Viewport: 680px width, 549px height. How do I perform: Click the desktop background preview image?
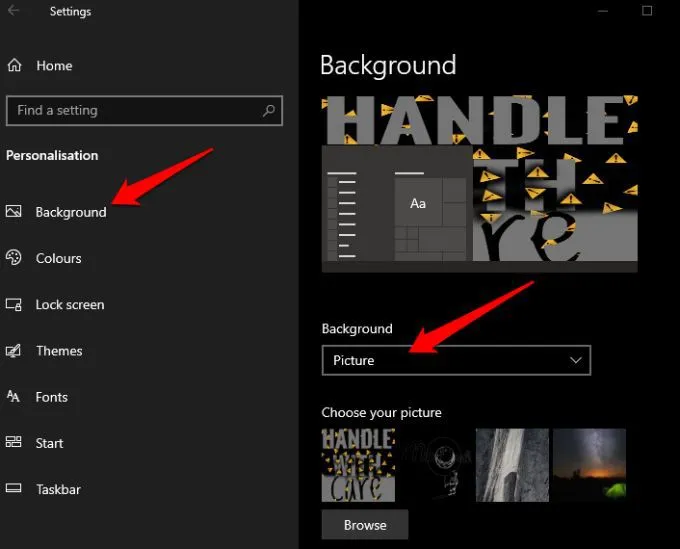tap(480, 184)
